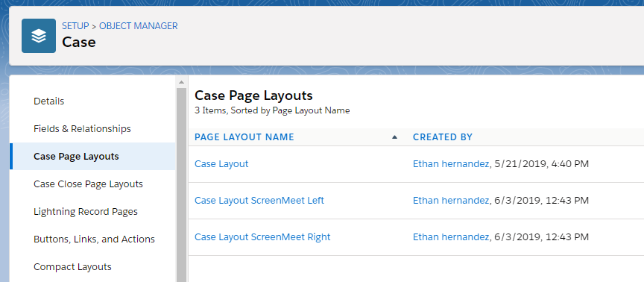Open Ethan hernandez link in ScreenMeet Left row
The height and width of the screenshot is (282, 644).
point(451,200)
